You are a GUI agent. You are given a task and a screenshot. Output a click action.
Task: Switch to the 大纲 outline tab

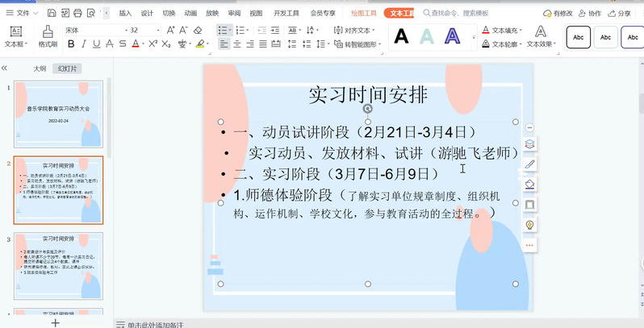pyautogui.click(x=40, y=69)
